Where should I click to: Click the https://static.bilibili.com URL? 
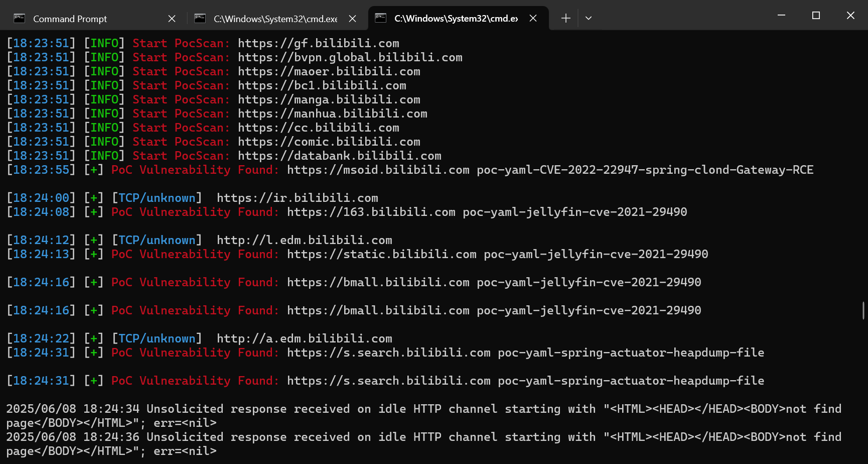tap(381, 254)
